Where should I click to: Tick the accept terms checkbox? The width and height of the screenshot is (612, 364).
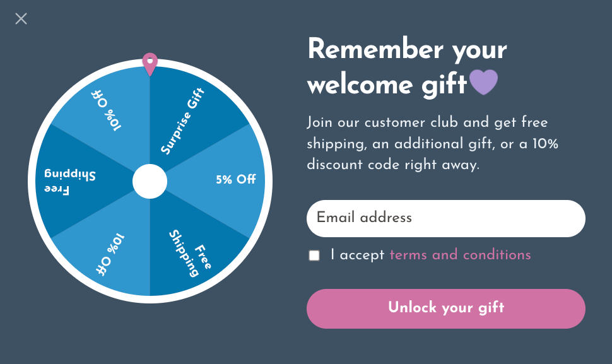[x=314, y=255]
